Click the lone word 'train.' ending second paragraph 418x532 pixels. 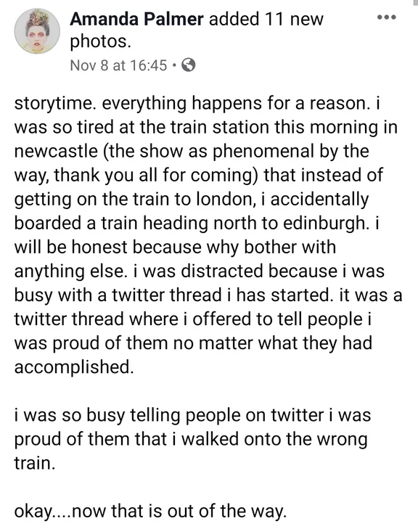(34, 463)
